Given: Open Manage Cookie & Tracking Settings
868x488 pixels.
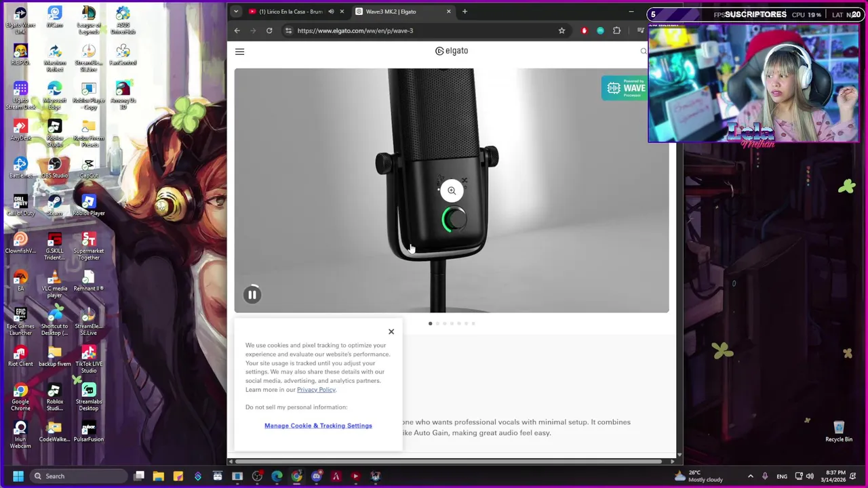Looking at the screenshot, I should click(x=318, y=426).
